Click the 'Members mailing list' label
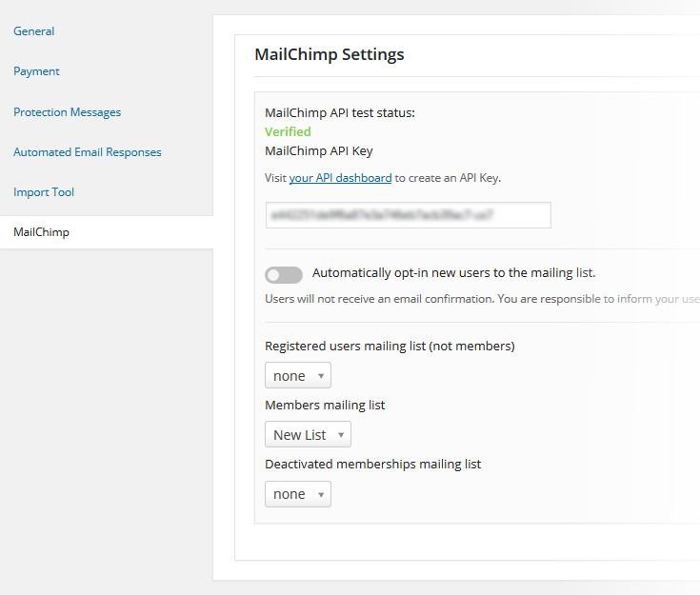 point(325,406)
